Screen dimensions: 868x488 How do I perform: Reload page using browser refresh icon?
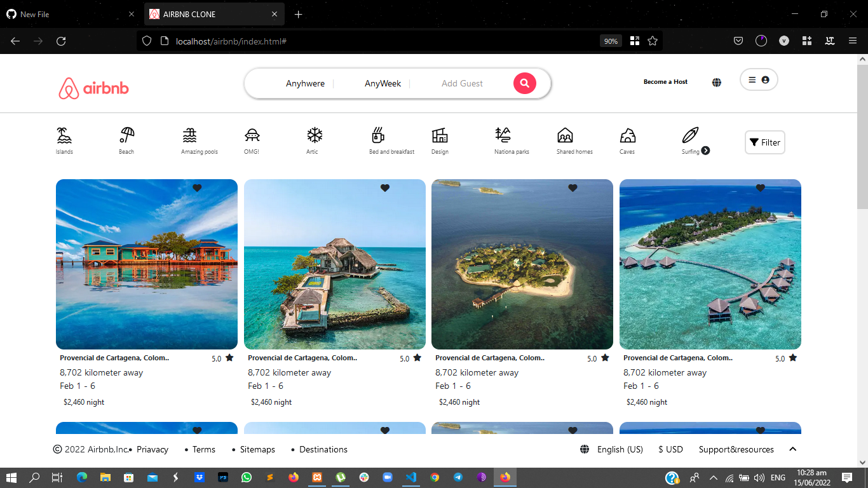61,41
